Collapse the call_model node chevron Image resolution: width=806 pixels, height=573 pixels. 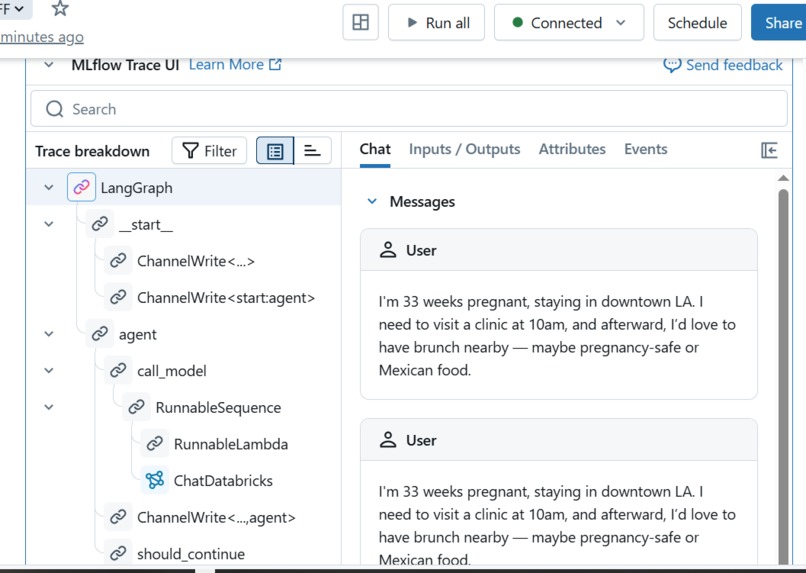(49, 371)
